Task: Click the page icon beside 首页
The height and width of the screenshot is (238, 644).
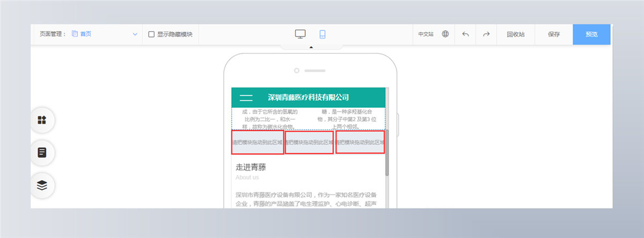Action: [x=75, y=34]
